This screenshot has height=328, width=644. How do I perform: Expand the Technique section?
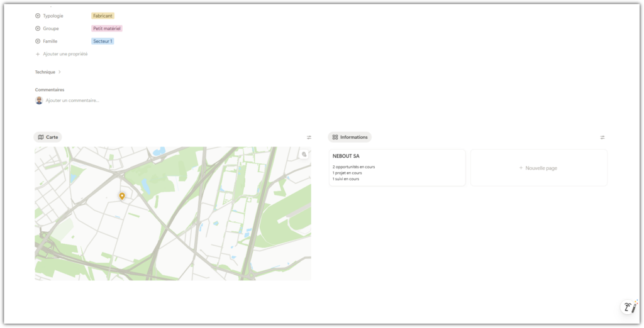[48, 72]
